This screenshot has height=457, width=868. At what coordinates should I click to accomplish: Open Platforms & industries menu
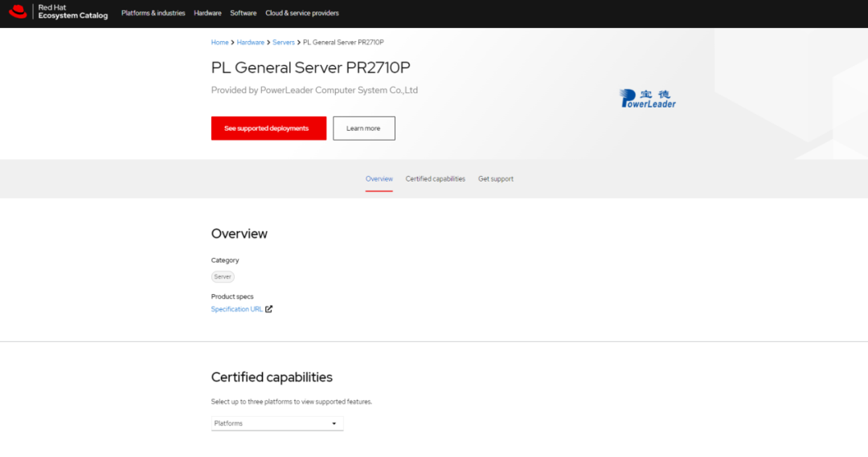click(154, 14)
